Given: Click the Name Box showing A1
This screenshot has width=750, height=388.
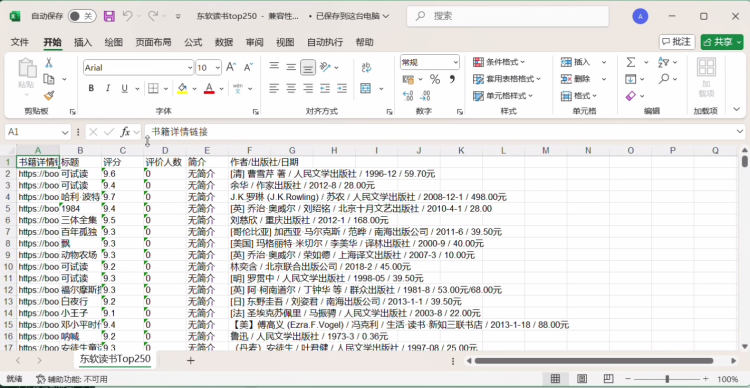Looking at the screenshot, I should 33,132.
